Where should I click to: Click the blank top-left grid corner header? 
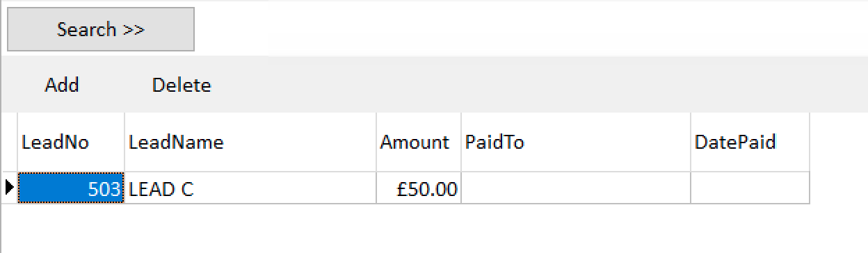point(10,142)
